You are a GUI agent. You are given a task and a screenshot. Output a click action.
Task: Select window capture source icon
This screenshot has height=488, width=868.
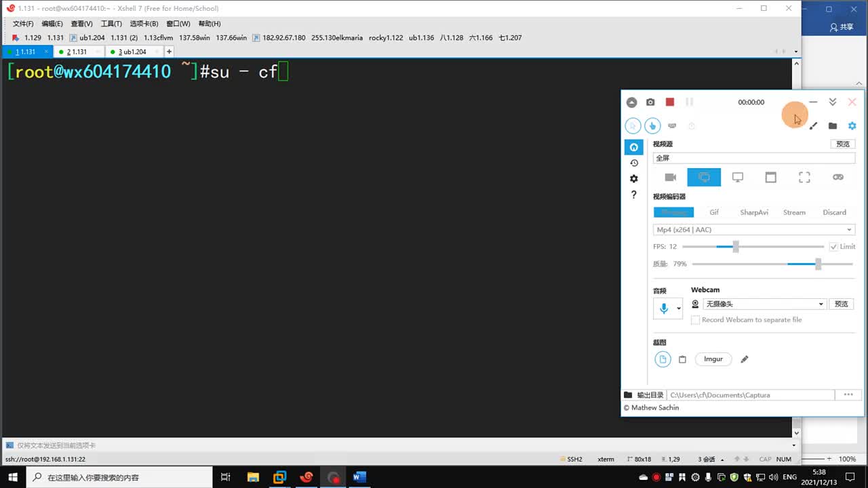tap(771, 177)
